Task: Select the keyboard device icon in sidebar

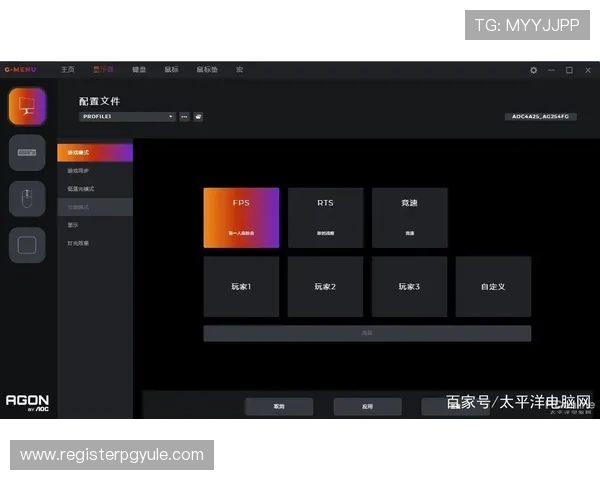Action: [27, 153]
